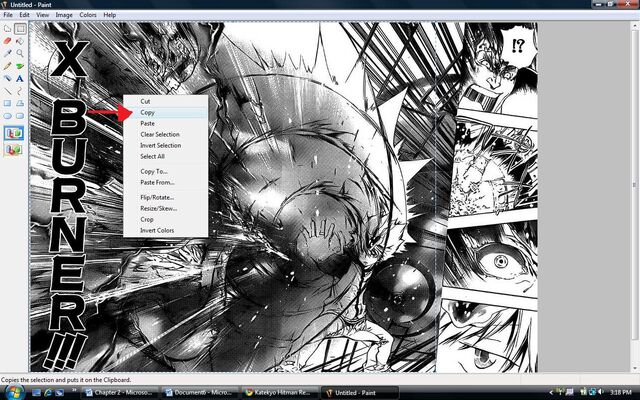640x400 pixels.
Task: Click the status bar help text
Action: click(66, 380)
